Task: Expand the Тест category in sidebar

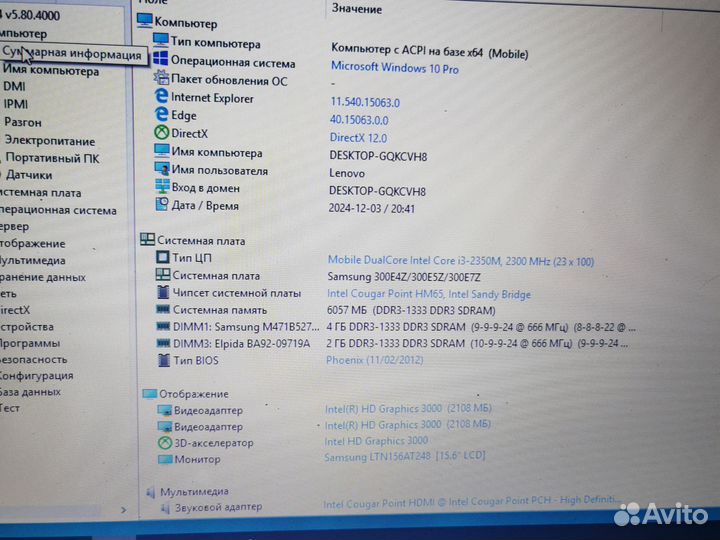Action: [x=10, y=408]
